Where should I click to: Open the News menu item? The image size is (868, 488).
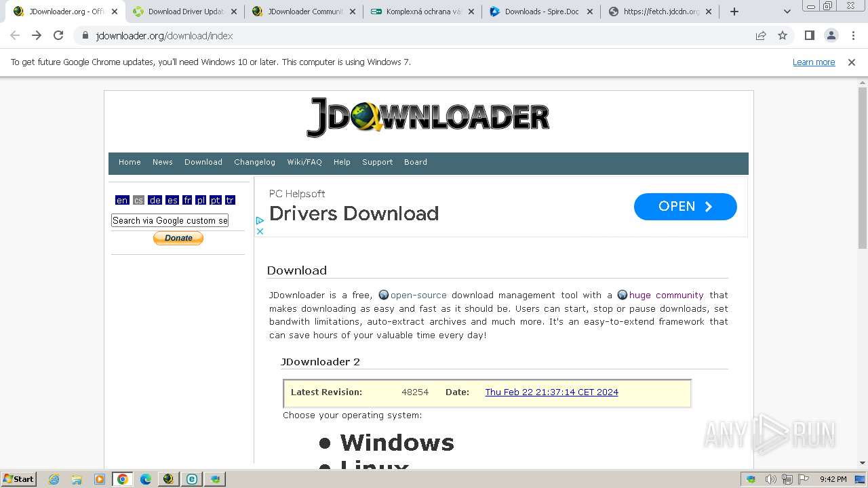(163, 162)
